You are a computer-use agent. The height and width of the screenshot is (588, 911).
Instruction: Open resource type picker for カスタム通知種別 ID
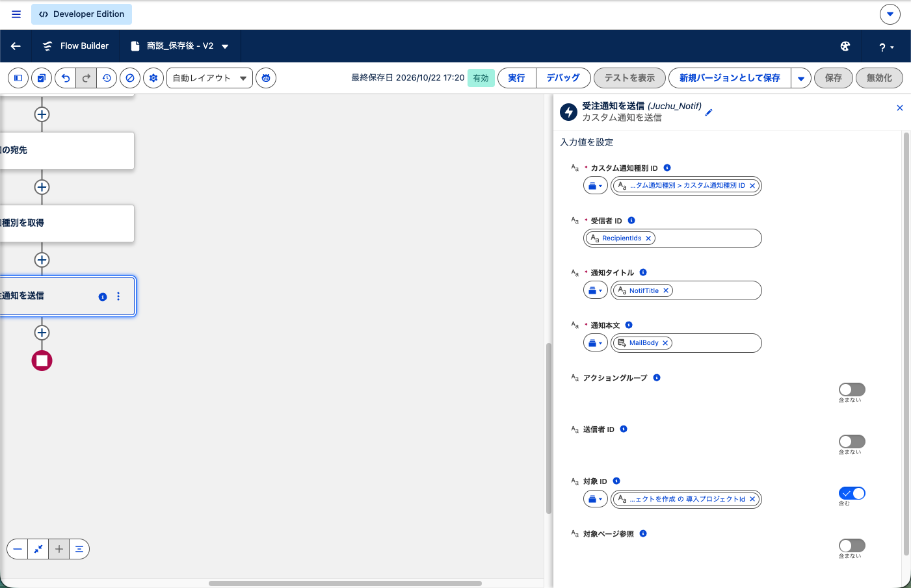tap(595, 186)
